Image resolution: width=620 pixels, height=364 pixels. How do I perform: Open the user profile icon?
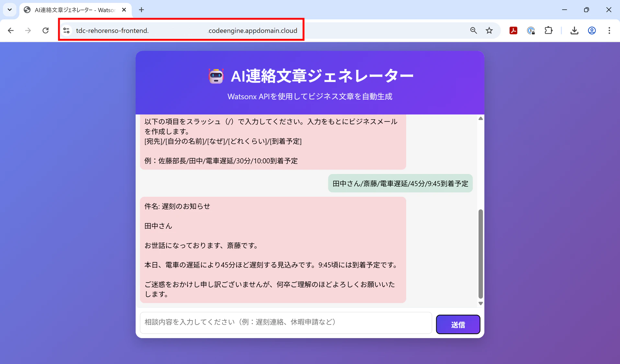(x=592, y=30)
